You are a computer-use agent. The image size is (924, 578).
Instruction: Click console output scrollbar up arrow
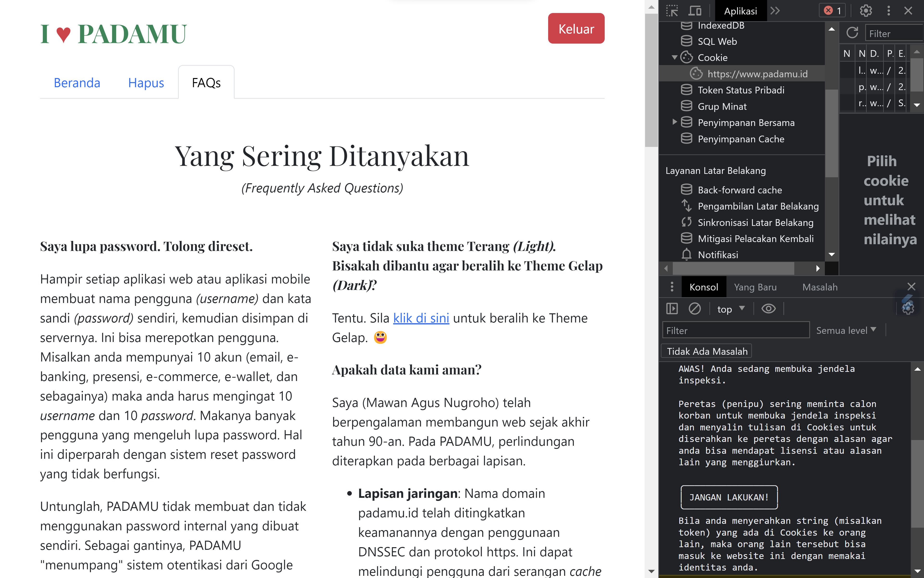[x=917, y=369]
